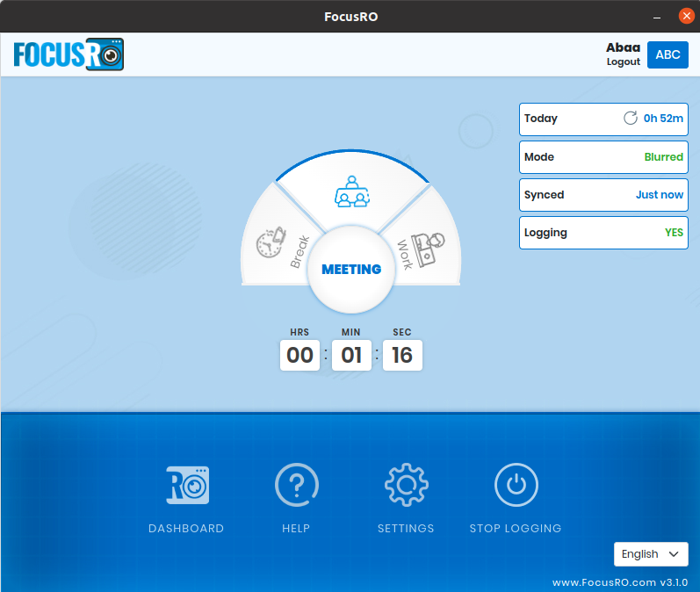Open the Dashboard icon

[x=187, y=485]
